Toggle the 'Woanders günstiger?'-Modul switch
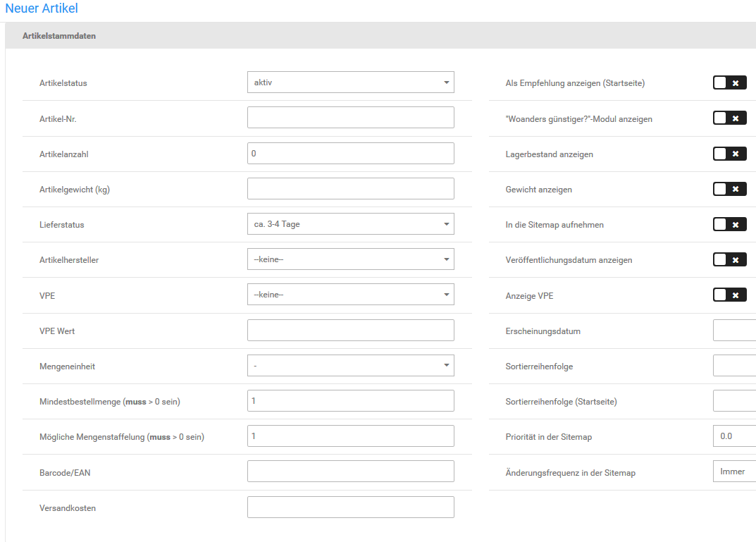This screenshot has height=542, width=756. 729,118
